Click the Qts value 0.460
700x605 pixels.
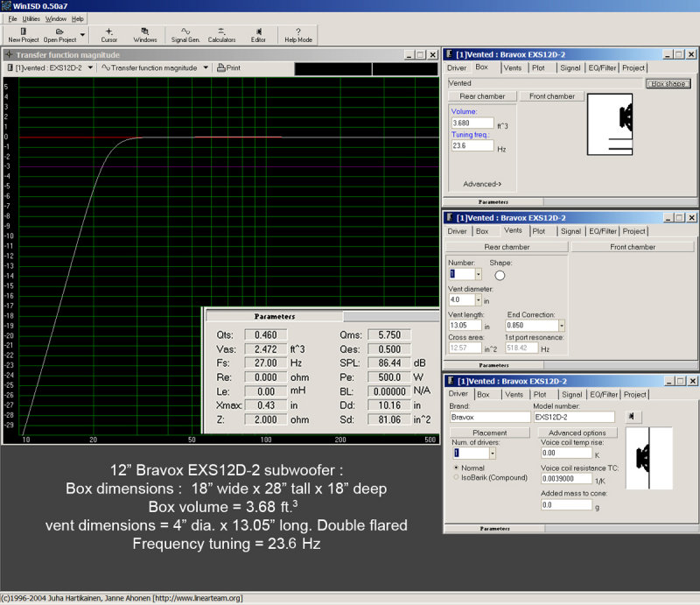coord(266,335)
